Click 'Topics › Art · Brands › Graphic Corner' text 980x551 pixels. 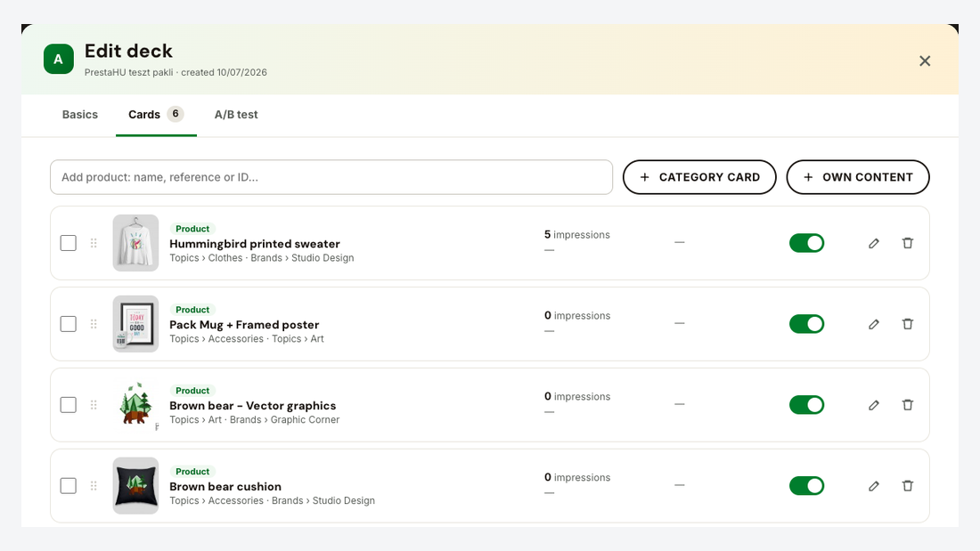[255, 420]
